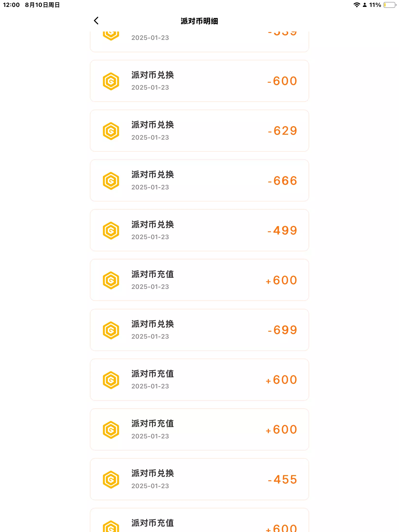
Task: Click coin icon beside the -600 entry
Action: 111,81
